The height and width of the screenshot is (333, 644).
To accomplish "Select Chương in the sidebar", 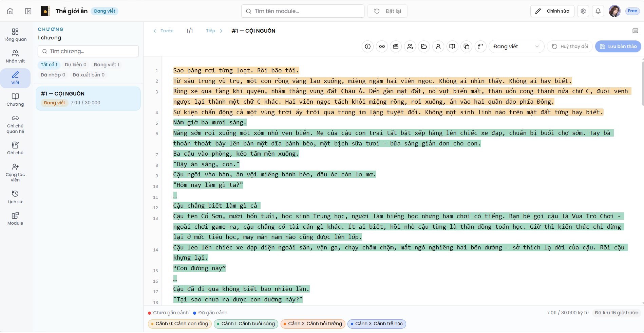I will click(x=15, y=100).
